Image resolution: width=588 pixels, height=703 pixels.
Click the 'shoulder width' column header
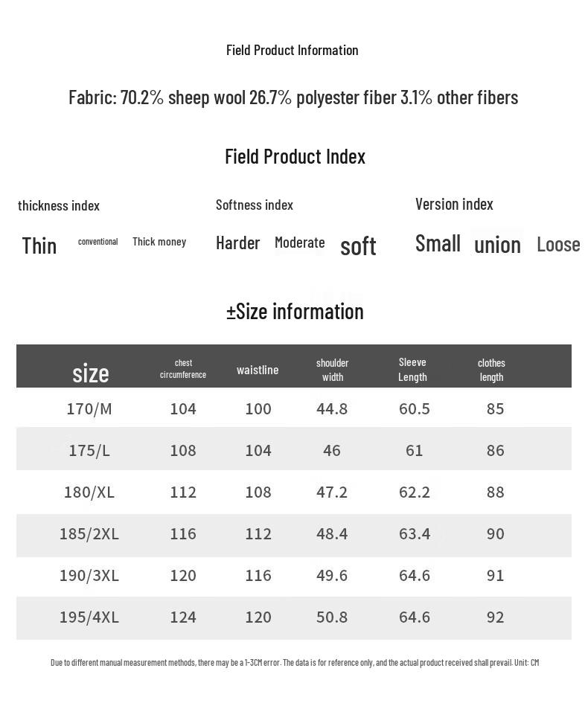[332, 370]
